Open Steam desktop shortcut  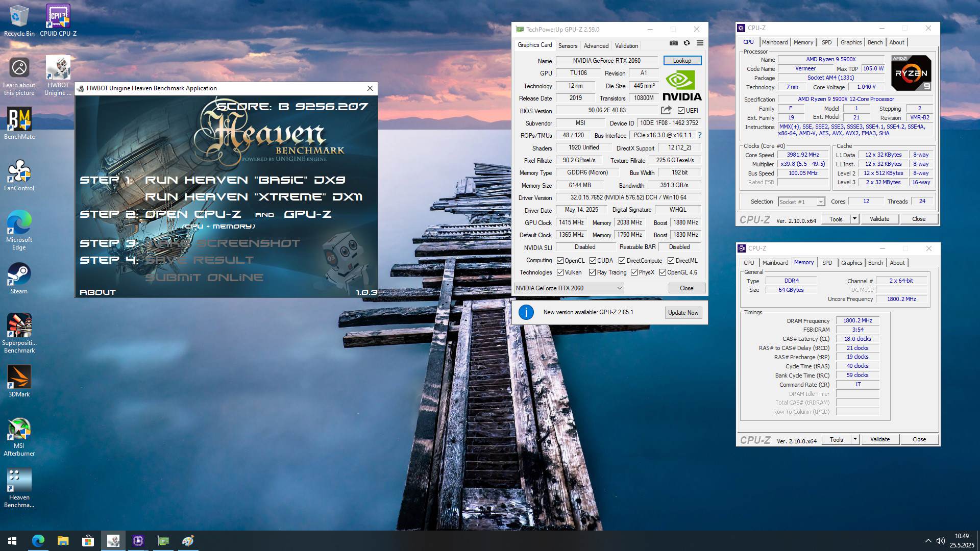[19, 279]
